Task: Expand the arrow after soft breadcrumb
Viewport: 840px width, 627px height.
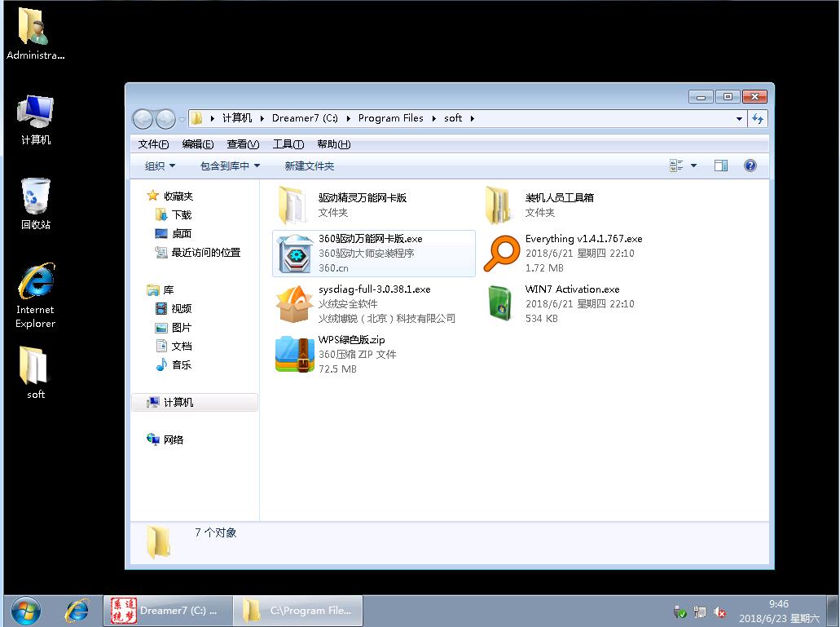Action: point(472,118)
